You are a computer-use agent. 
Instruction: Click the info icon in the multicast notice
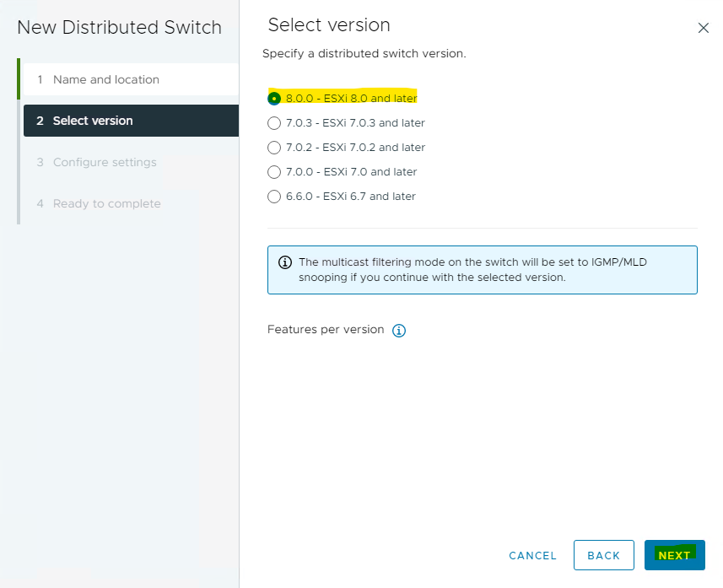click(x=284, y=262)
